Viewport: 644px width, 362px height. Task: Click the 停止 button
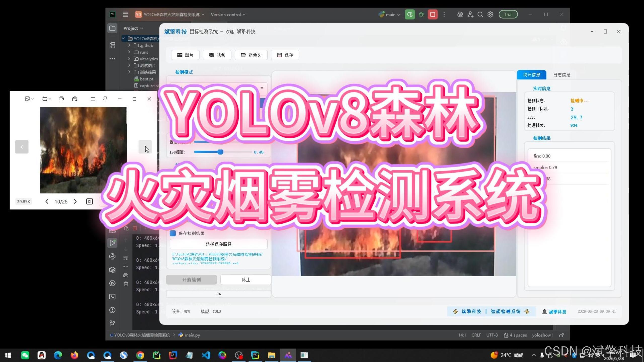[246, 280]
